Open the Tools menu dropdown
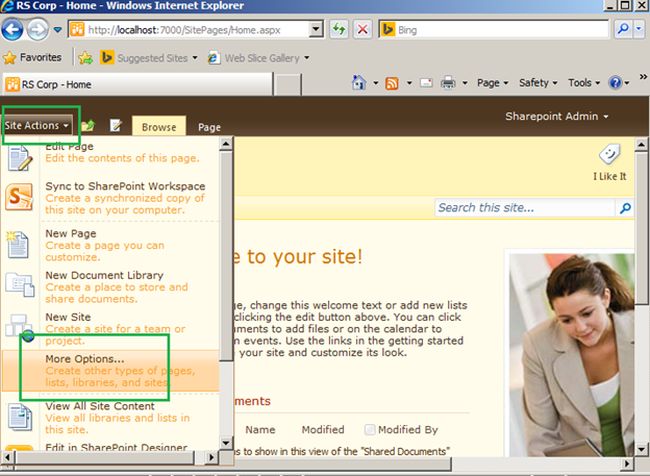The width and height of the screenshot is (650, 476). click(584, 83)
